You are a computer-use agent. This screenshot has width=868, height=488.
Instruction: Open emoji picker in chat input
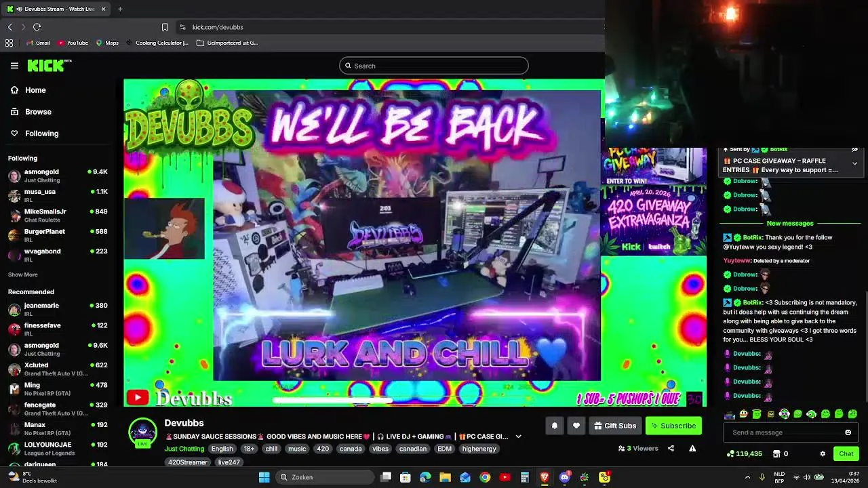point(848,432)
